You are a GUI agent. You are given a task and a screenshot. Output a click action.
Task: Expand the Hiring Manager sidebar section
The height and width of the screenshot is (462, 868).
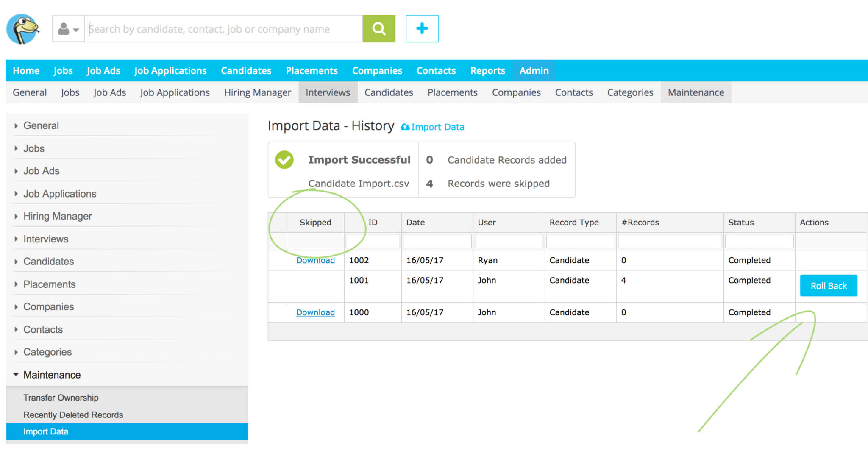57,216
